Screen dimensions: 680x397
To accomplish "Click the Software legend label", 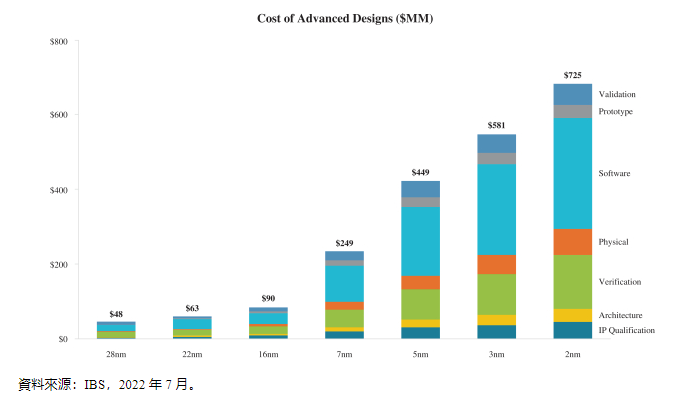I will 615,173.
